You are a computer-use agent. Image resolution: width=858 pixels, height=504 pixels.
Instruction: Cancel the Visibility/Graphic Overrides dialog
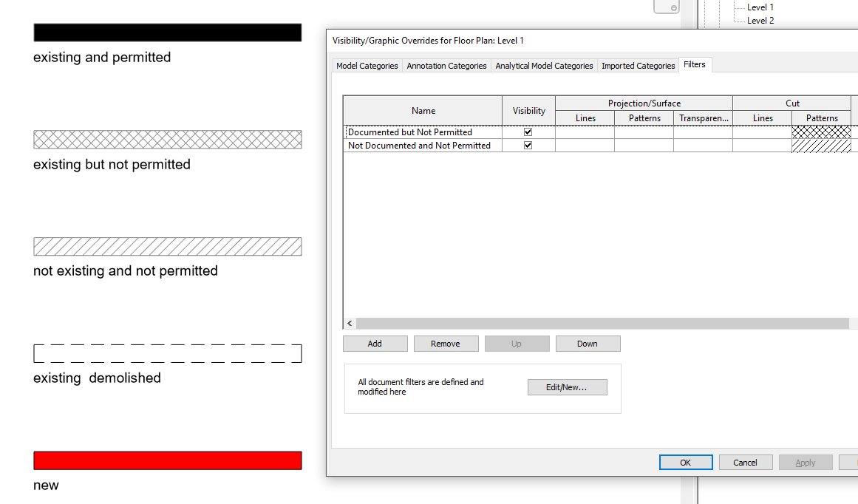pyautogui.click(x=745, y=461)
